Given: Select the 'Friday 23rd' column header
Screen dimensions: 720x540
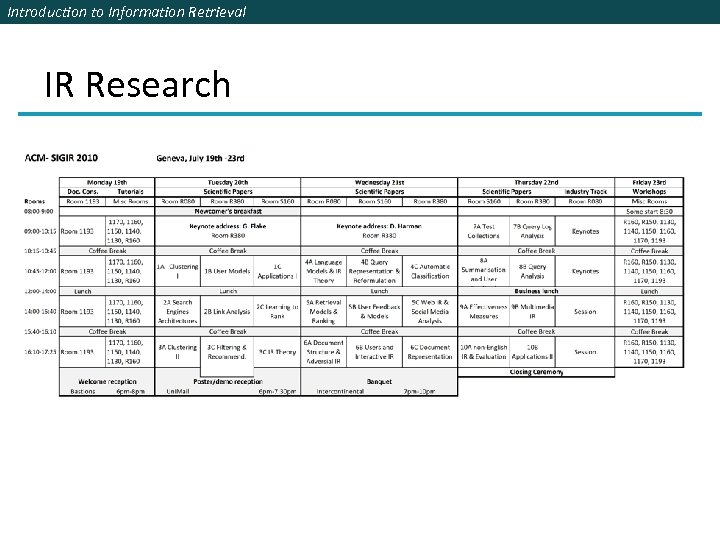Looking at the screenshot, I should tap(649, 182).
